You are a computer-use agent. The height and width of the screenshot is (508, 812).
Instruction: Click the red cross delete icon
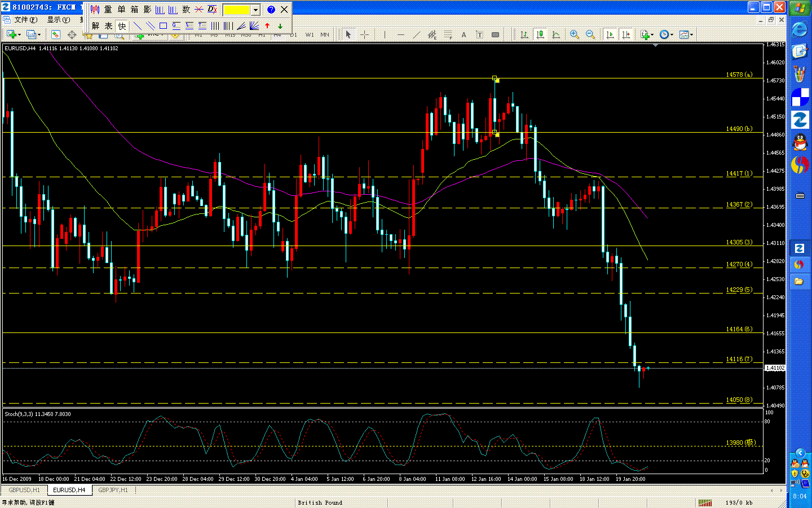pos(199,10)
